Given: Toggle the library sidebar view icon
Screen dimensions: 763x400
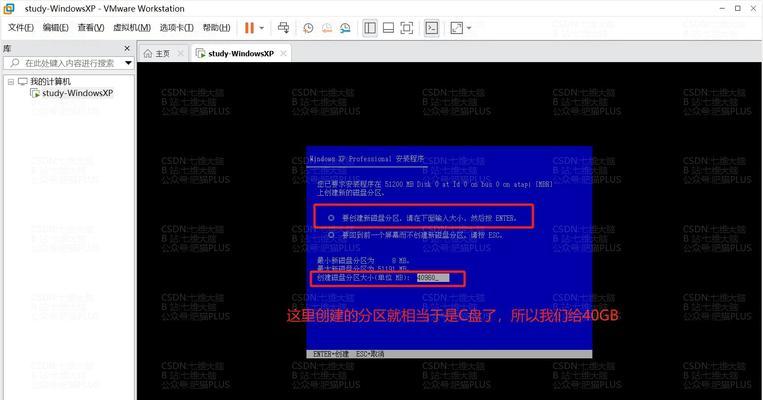Looking at the screenshot, I should 370,28.
